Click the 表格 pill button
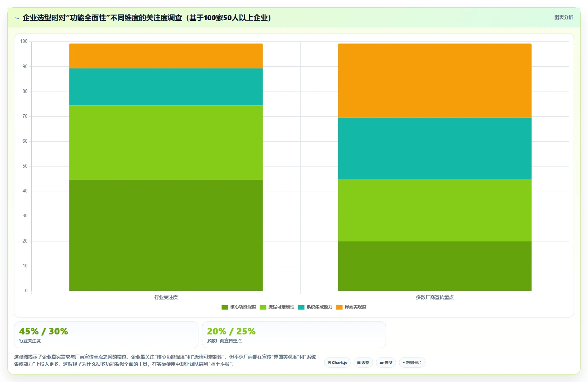Screen dimensions: 588x382 (363, 363)
